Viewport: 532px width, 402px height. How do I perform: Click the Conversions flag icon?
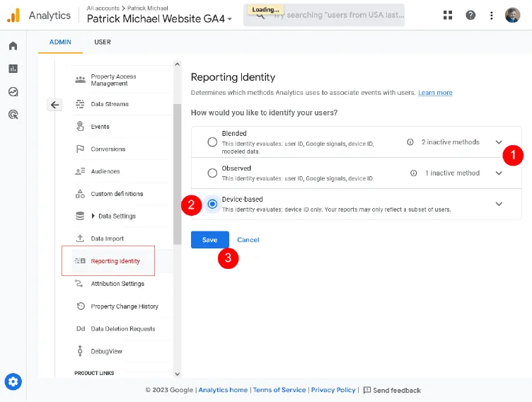click(x=80, y=149)
